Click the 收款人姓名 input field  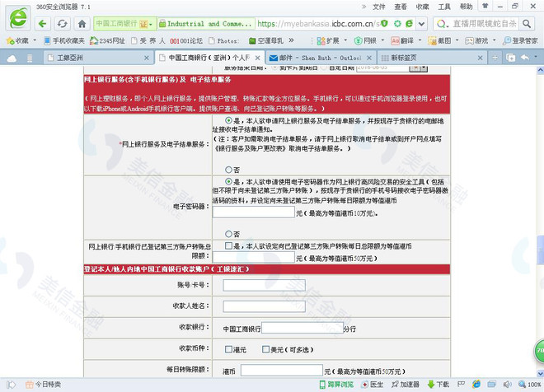point(264,306)
